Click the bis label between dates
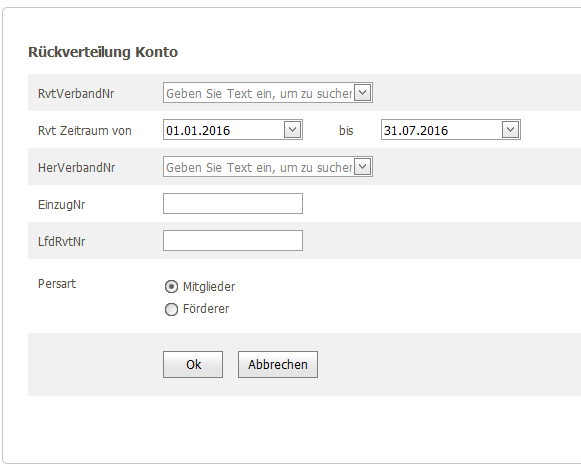The width and height of the screenshot is (581, 475). click(x=346, y=131)
